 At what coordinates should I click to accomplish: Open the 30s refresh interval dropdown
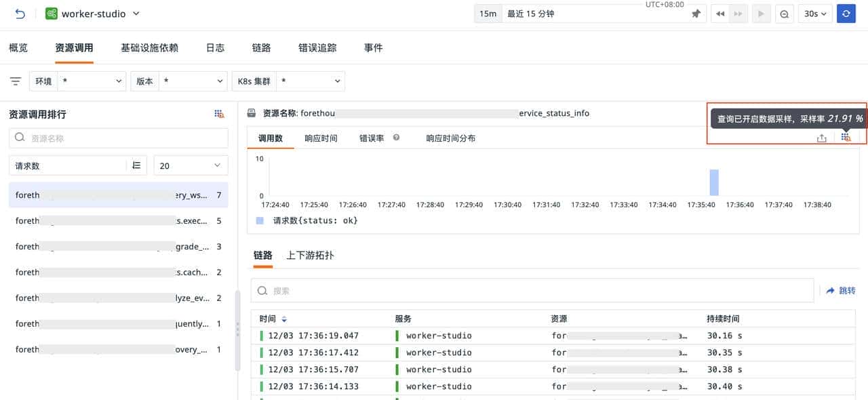tap(815, 13)
